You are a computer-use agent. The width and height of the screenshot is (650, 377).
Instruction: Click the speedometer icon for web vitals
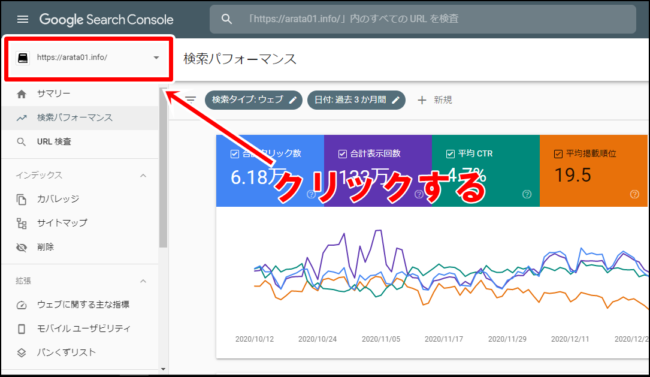[22, 305]
